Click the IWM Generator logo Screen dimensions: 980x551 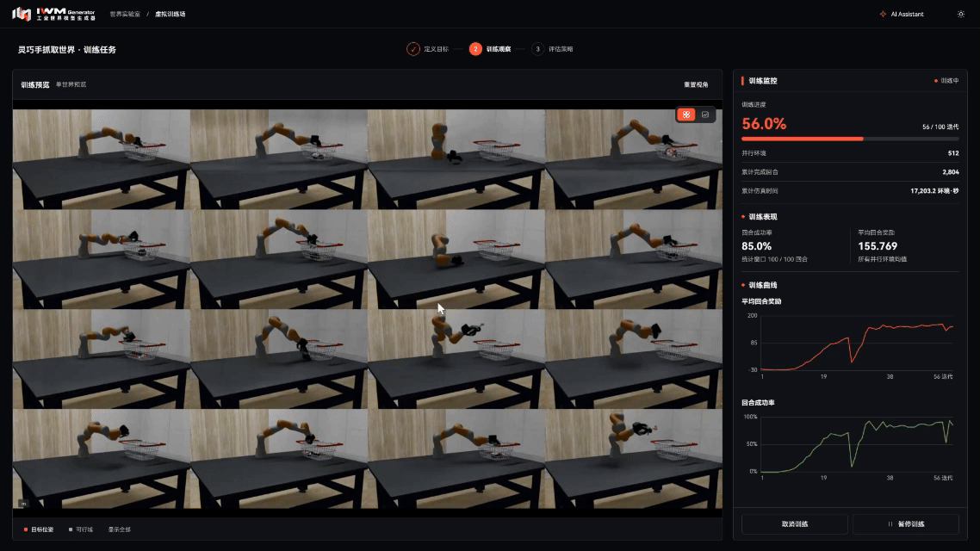click(53, 14)
